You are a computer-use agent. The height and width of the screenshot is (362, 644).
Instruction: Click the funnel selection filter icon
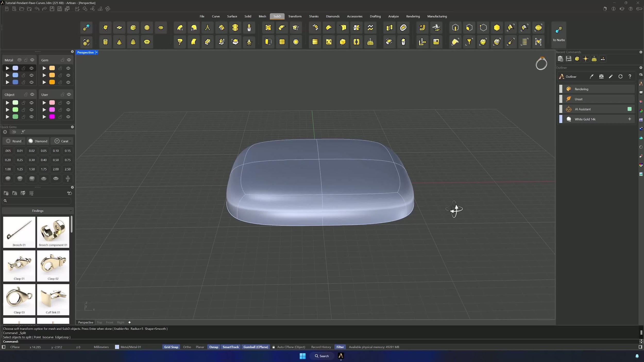tap(469, 42)
